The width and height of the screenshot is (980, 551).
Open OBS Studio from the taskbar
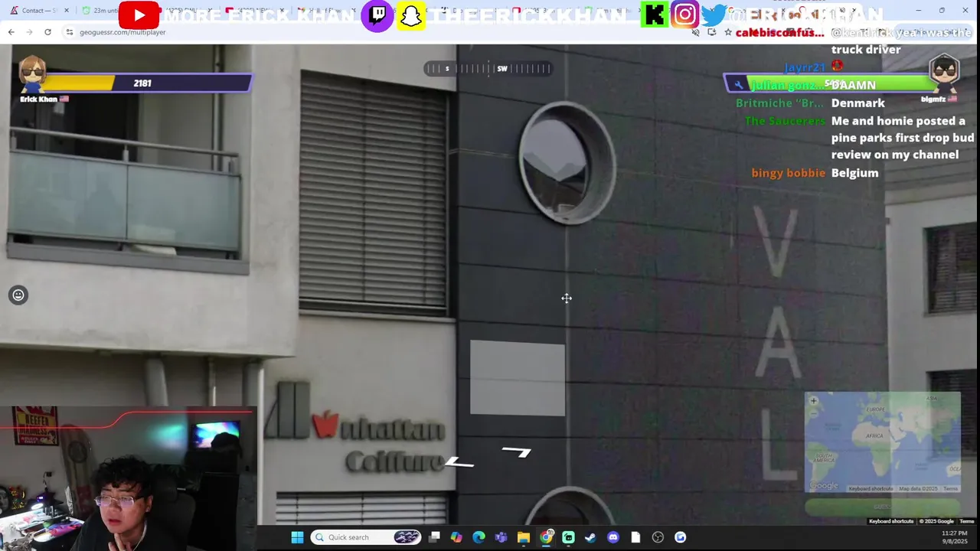pos(658,537)
